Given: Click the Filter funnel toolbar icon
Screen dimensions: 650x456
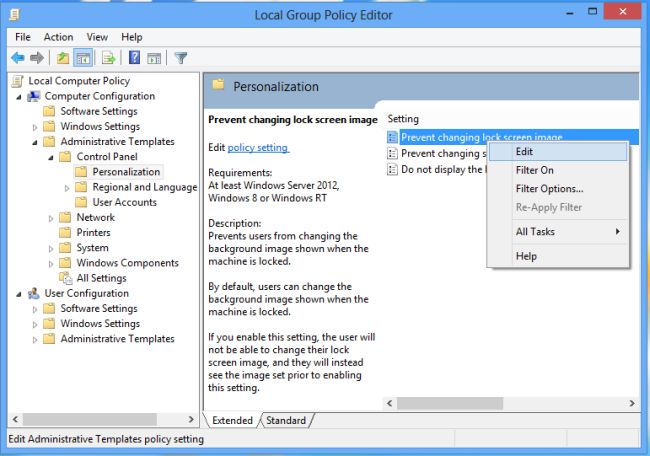Looking at the screenshot, I should click(181, 58).
